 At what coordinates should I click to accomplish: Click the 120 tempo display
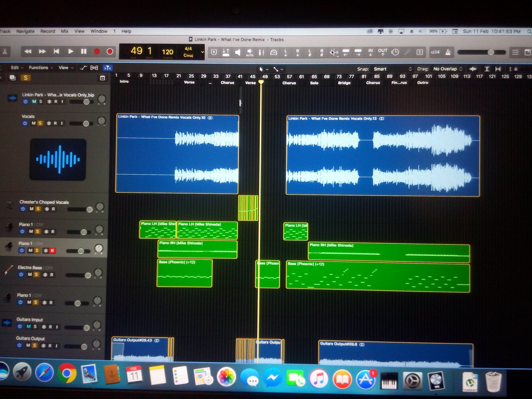pos(168,52)
